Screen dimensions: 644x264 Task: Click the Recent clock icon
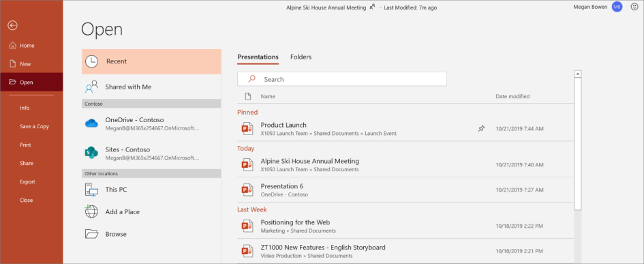tap(91, 61)
